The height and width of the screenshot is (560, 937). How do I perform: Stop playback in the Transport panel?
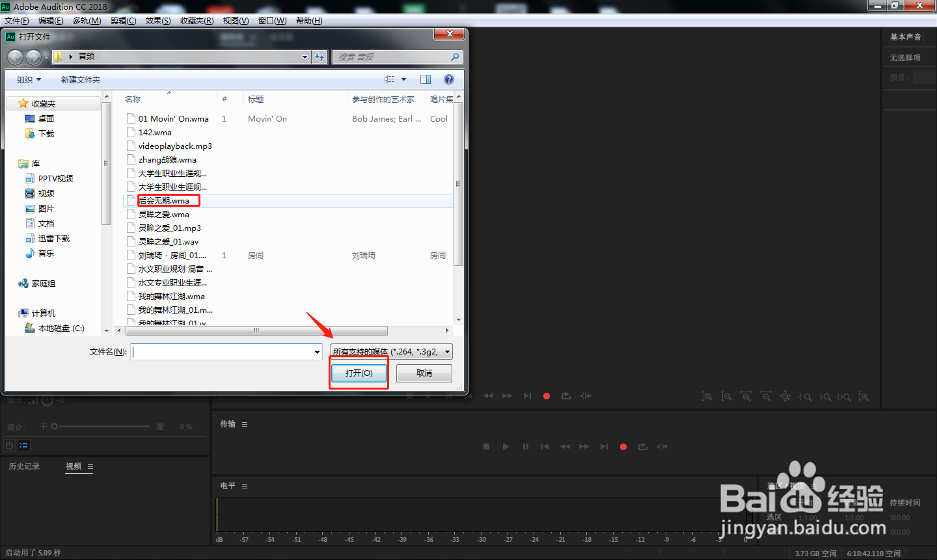coord(486,447)
